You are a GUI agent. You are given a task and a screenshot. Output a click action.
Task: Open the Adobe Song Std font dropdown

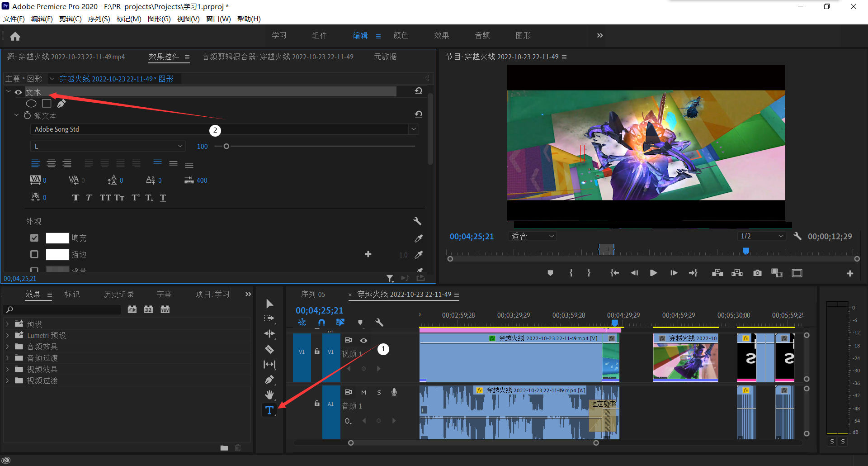tap(413, 129)
